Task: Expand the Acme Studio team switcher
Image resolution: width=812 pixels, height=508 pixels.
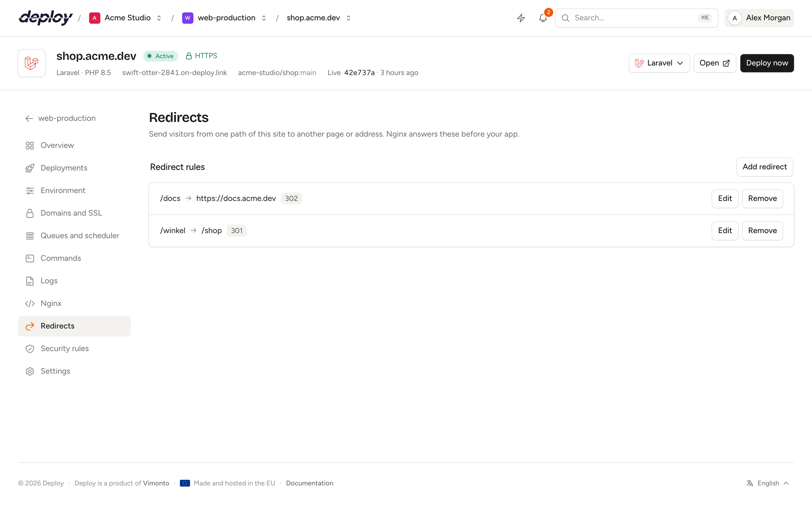Action: (x=159, y=18)
